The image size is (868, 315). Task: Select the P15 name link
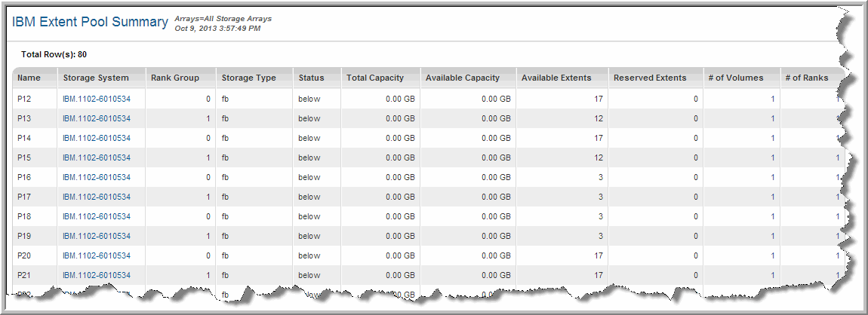click(x=23, y=157)
